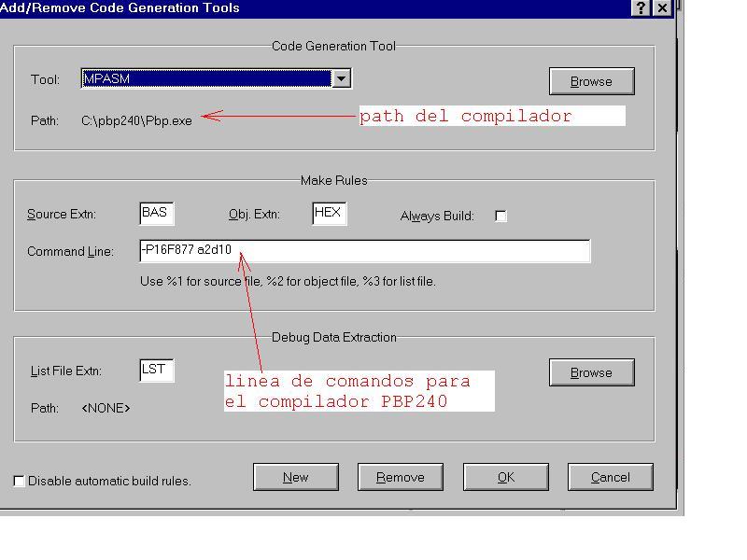Click the Source Extn field containing BAS
747x560 pixels.
(x=156, y=214)
